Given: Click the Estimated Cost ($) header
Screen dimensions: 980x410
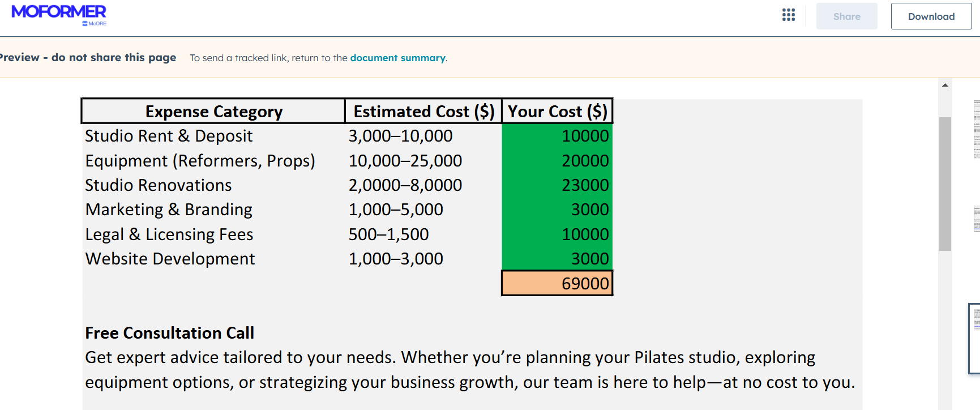Looking at the screenshot, I should point(423,112).
